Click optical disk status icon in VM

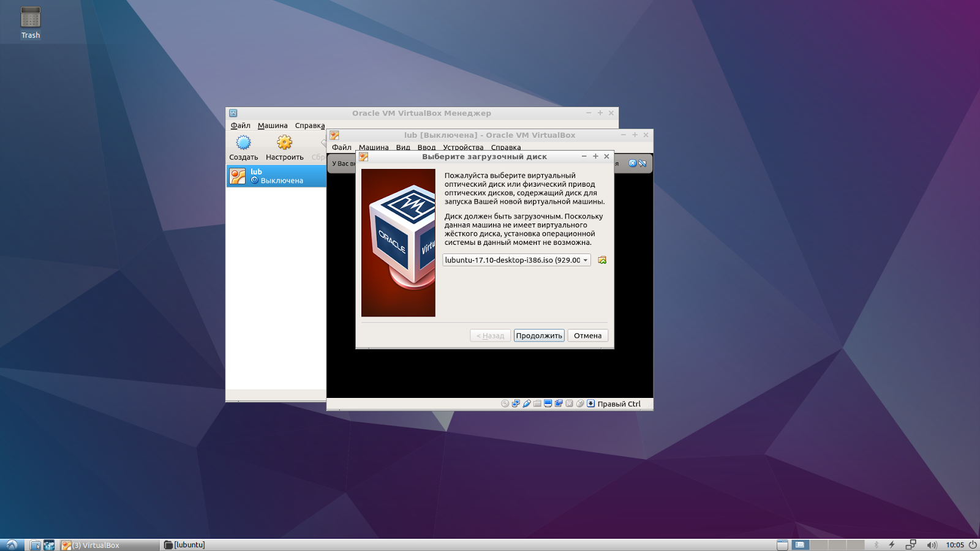(505, 403)
